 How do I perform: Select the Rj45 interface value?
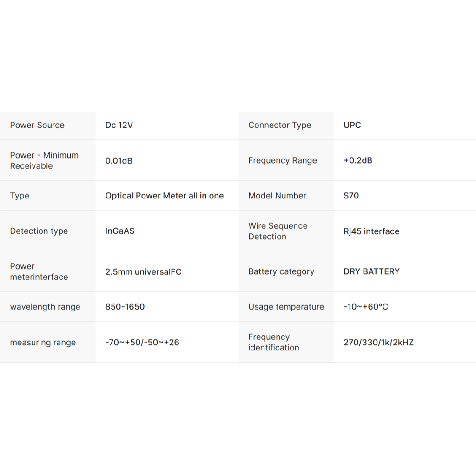[x=371, y=231]
